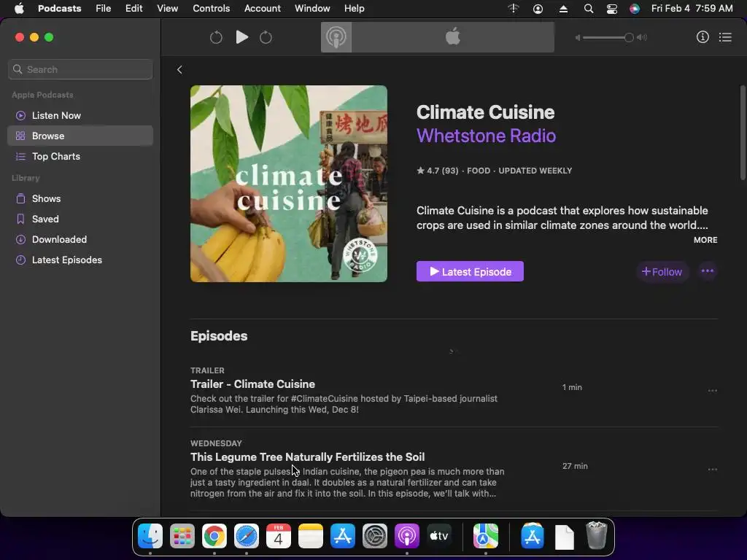Click the skip back playback icon

pos(216,37)
